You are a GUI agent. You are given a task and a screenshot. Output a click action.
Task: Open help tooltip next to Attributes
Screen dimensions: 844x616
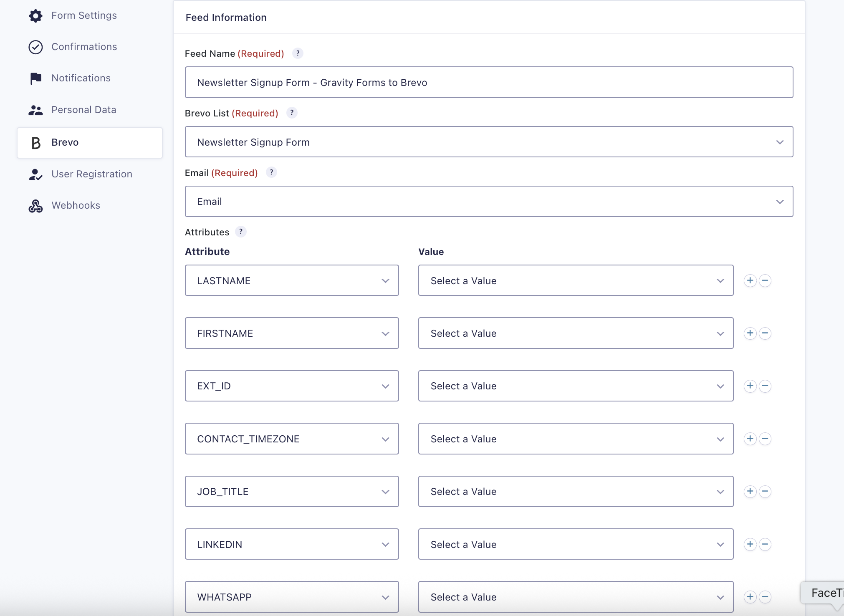[241, 232]
